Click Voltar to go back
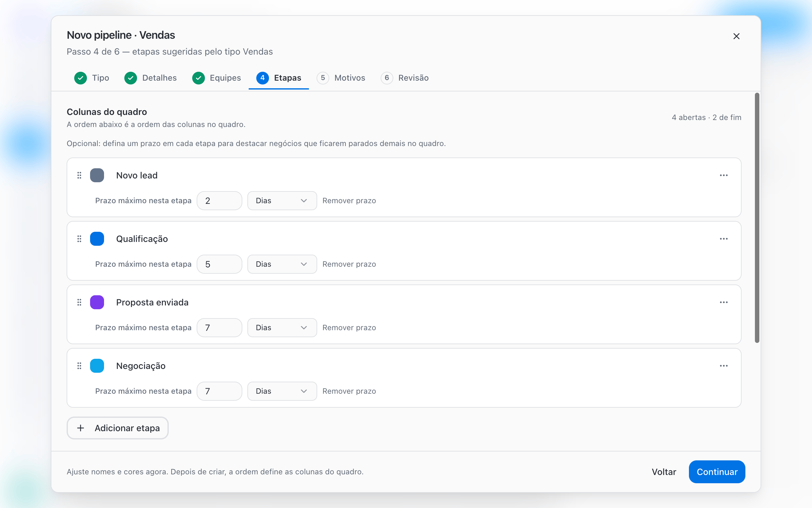The height and width of the screenshot is (508, 812). pyautogui.click(x=664, y=472)
